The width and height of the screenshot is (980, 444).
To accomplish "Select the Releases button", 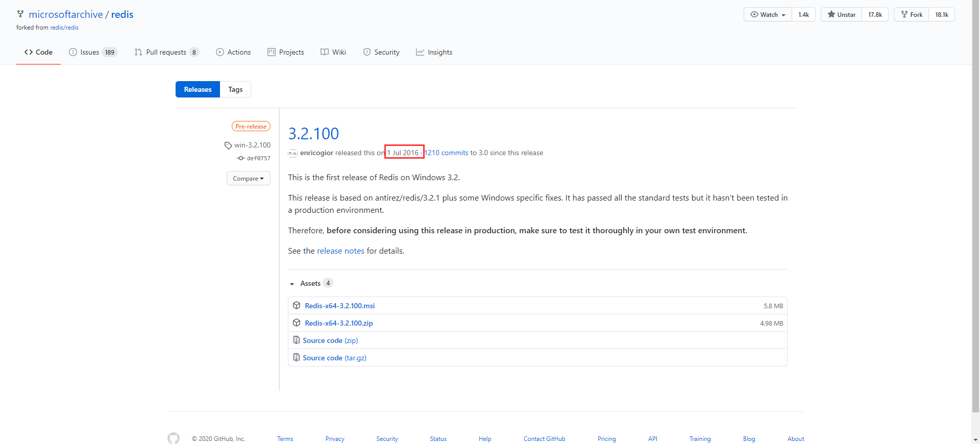I will [198, 89].
